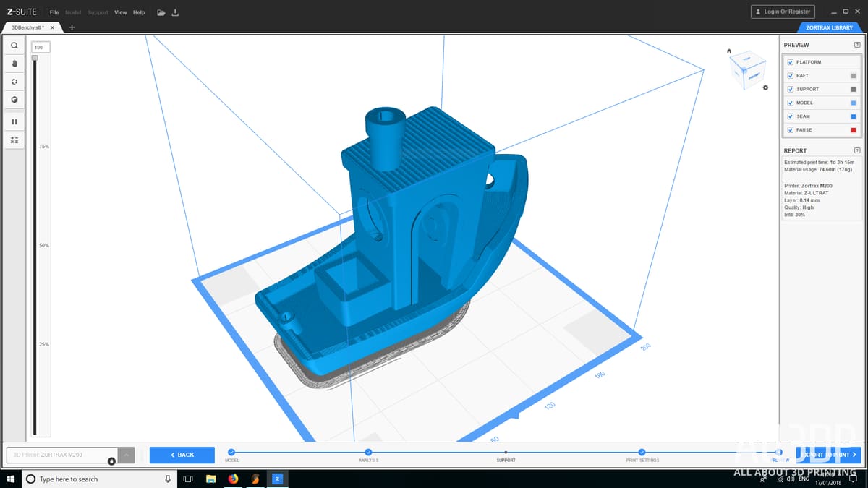Click the layer slider handle
The height and width of the screenshot is (488, 868).
click(34, 58)
